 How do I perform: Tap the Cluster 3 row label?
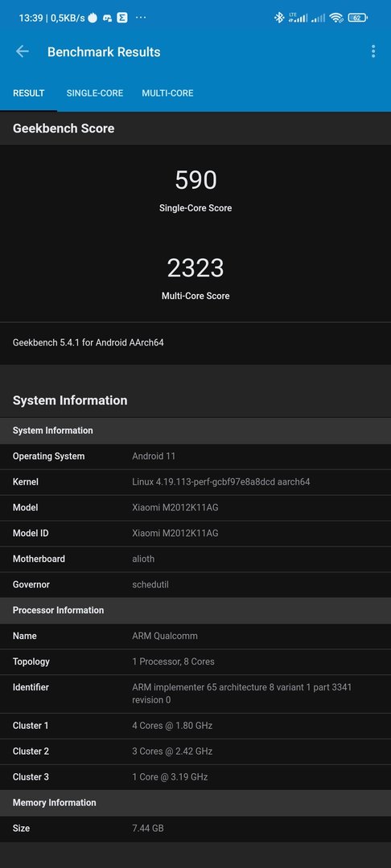pos(31,777)
